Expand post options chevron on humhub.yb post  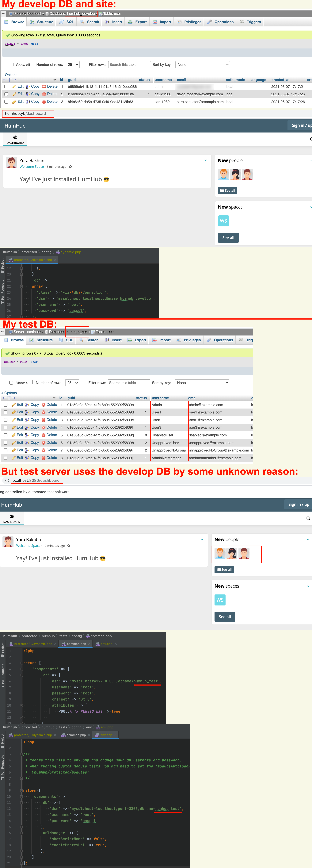[x=206, y=160]
